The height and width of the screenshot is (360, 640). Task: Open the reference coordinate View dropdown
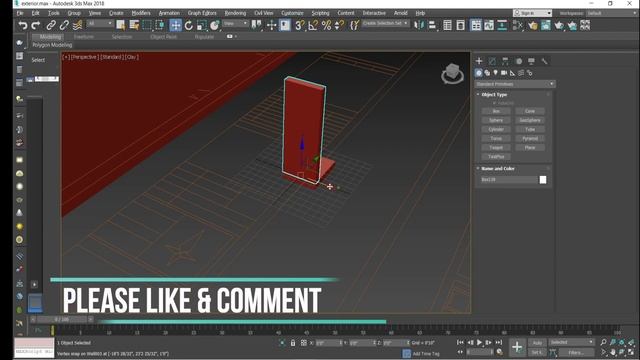coord(236,24)
